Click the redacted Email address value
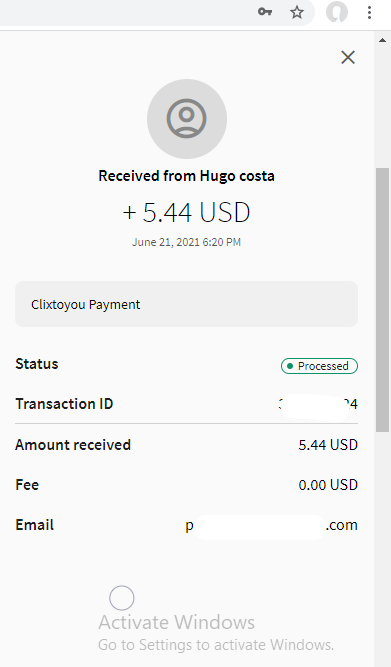391x667 pixels. click(271, 525)
